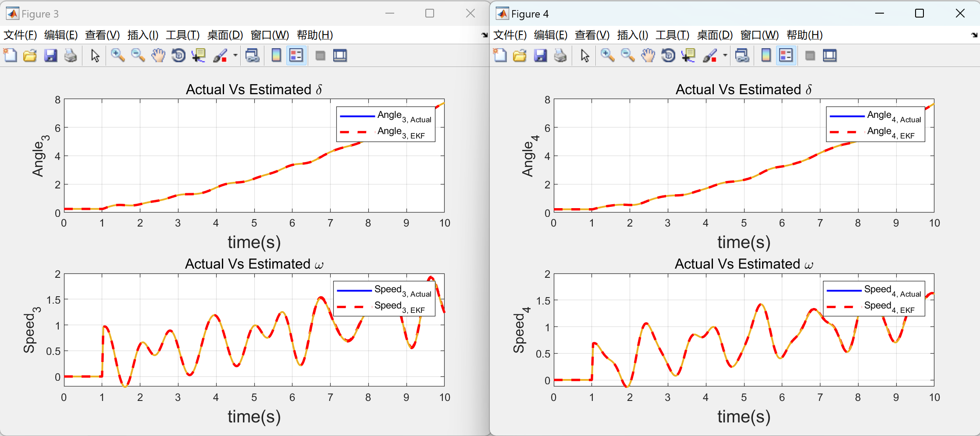Toggle Insert Legend button in Figure 3

(296, 56)
